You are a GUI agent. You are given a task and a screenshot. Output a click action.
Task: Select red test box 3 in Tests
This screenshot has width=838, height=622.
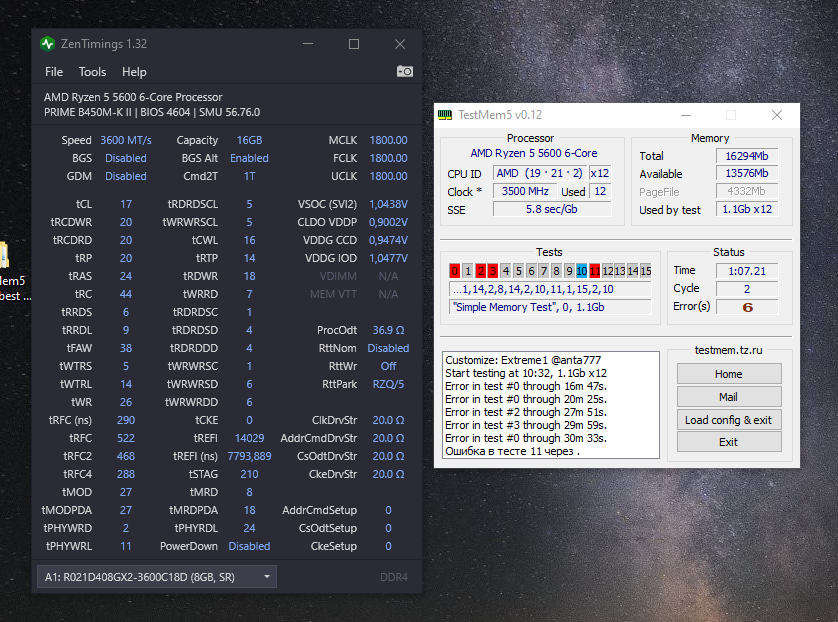(x=493, y=271)
